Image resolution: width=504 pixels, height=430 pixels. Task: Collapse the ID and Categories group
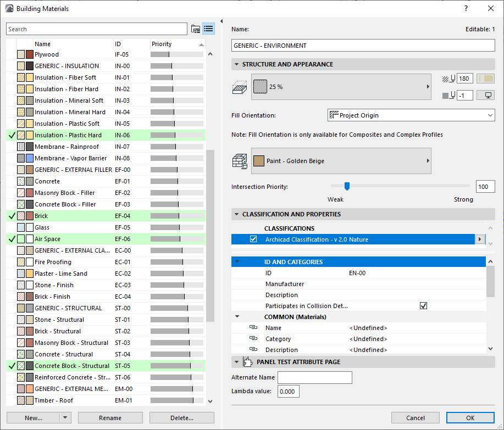coord(237,262)
